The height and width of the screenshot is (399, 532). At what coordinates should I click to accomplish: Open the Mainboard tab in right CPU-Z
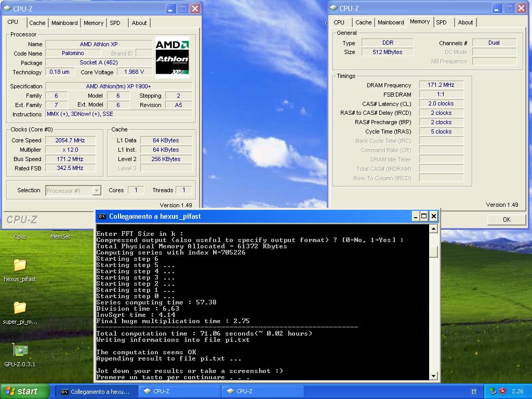tap(391, 22)
